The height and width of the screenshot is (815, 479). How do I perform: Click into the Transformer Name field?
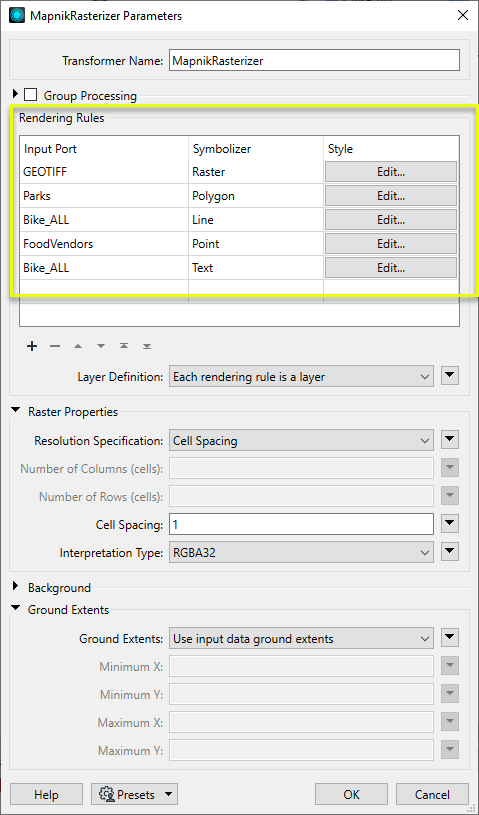(314, 60)
